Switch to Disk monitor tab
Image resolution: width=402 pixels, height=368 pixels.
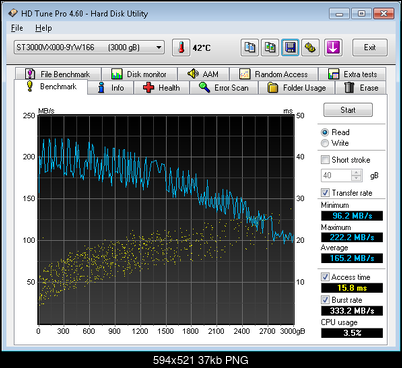pyautogui.click(x=139, y=74)
